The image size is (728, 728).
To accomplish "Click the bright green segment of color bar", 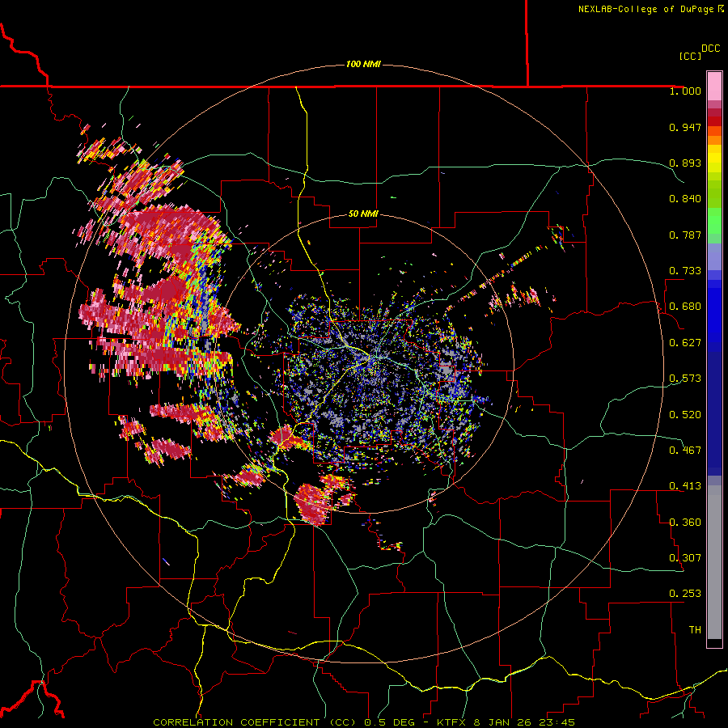I will click(x=714, y=220).
